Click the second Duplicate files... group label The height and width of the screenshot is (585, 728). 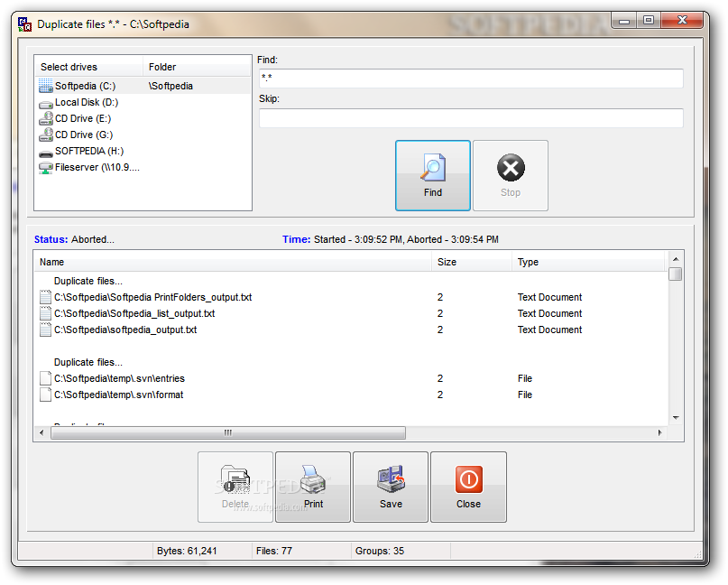pos(88,362)
